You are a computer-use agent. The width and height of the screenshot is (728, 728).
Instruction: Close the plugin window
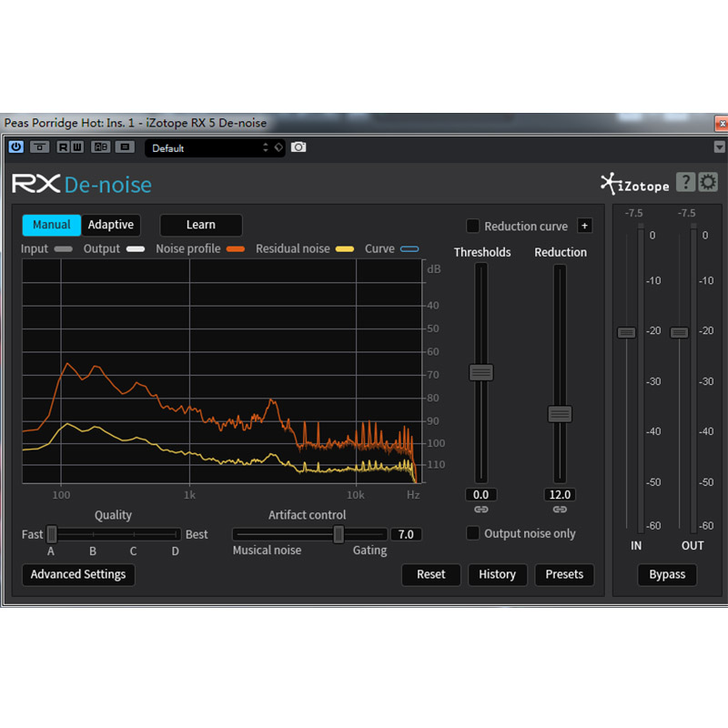coord(721,124)
